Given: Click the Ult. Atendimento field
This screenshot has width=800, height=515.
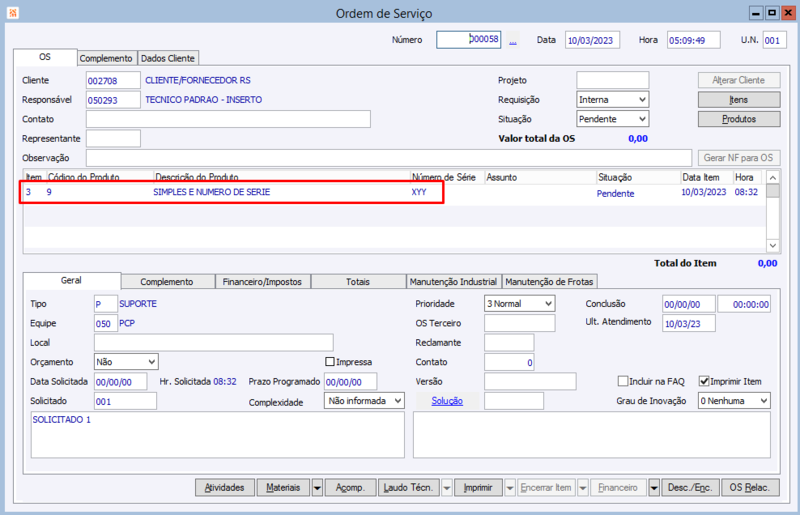Looking at the screenshot, I should pyautogui.click(x=689, y=324).
